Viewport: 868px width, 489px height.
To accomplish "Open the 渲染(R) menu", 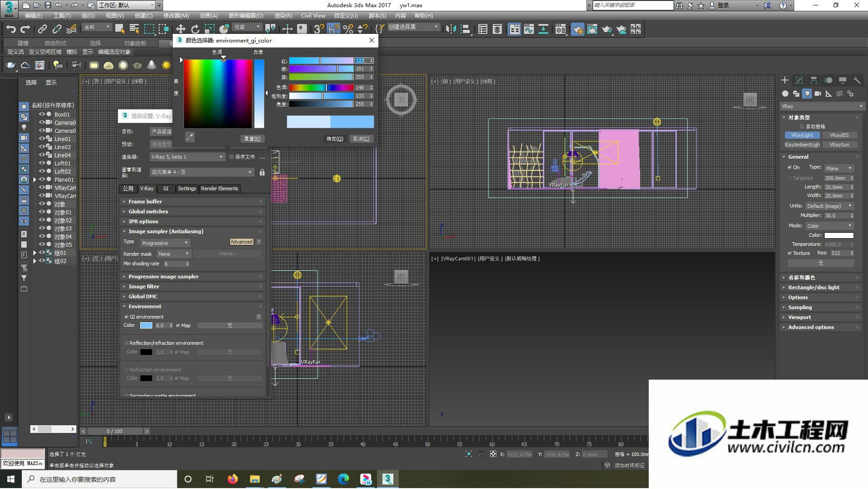I will [283, 15].
